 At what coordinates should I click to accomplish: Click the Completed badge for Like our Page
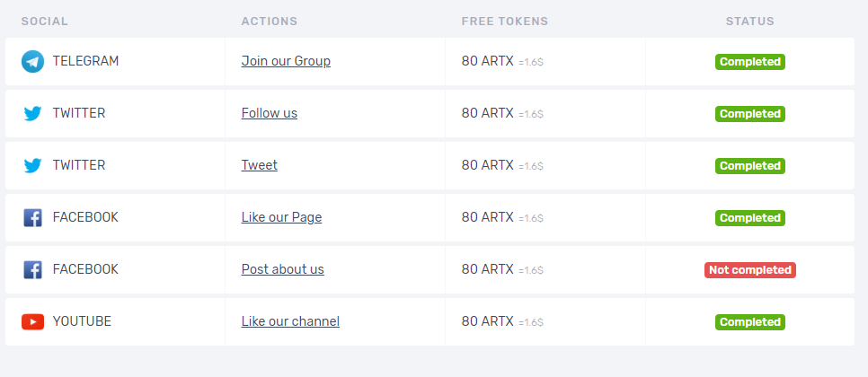(750, 218)
